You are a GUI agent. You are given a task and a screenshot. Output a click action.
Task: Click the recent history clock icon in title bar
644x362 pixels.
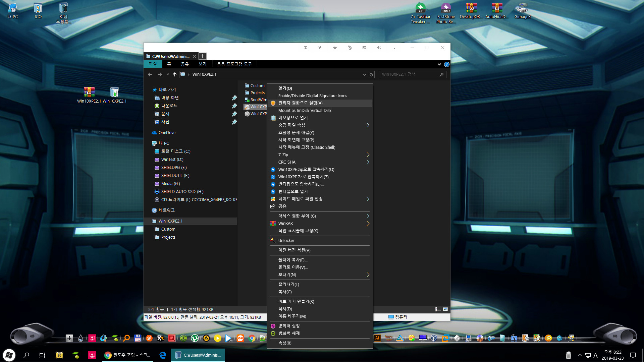(x=350, y=48)
